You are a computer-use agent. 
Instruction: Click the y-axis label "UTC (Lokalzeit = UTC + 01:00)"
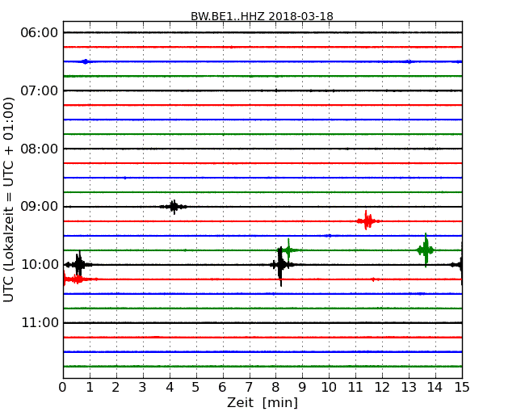pos(9,199)
